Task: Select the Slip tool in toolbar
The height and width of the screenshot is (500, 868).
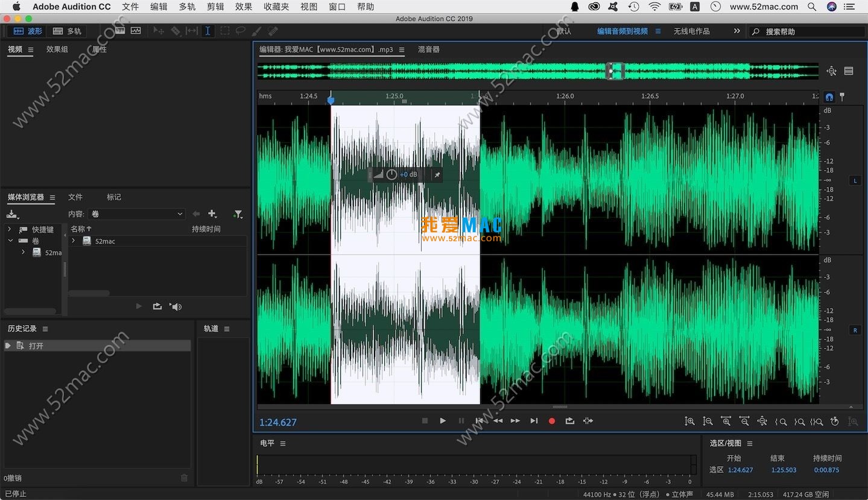Action: click(192, 31)
